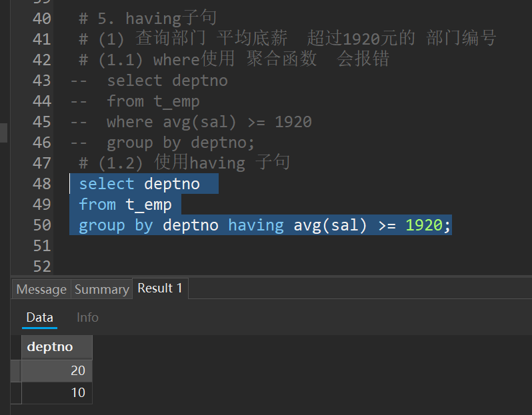Click commented 'from t_emp' on line 44
Viewport: 532px width, 415px height.
153,101
